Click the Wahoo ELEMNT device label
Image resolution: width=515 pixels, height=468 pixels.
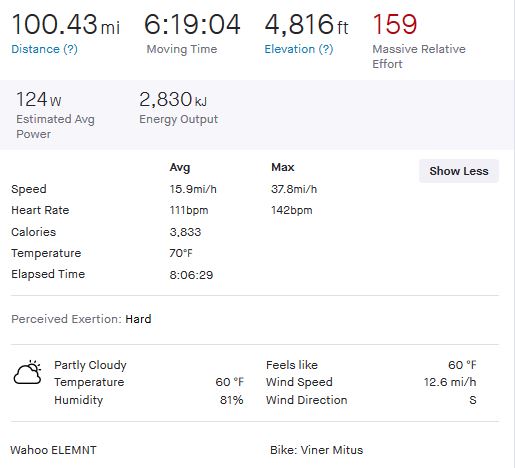53,450
